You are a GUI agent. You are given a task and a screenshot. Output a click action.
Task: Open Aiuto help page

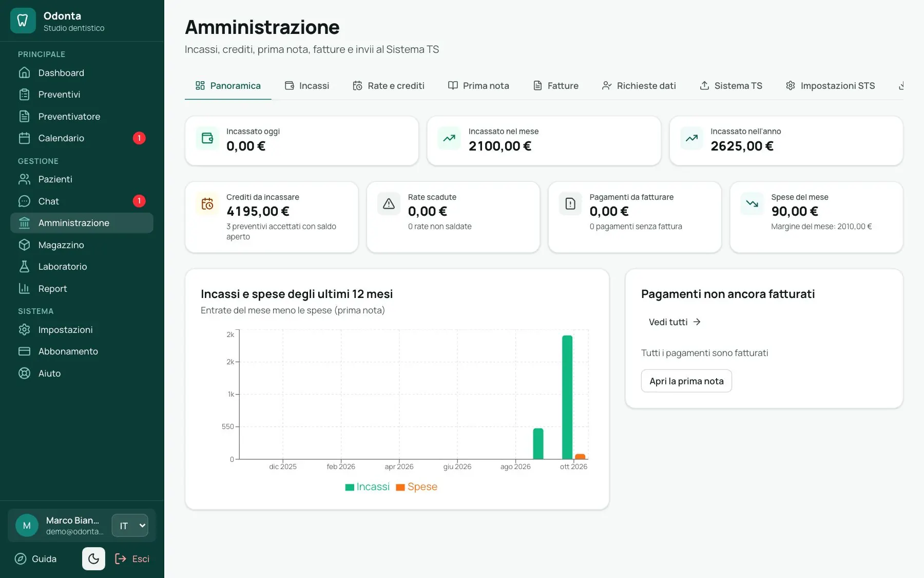(x=82, y=374)
